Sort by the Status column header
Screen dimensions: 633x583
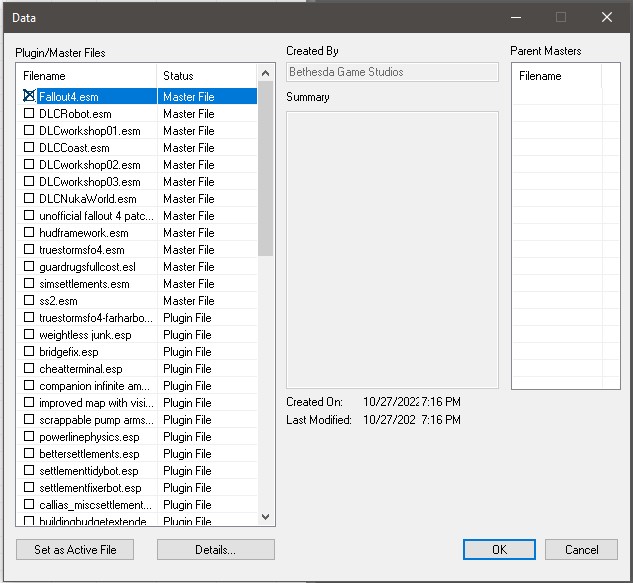tap(207, 75)
